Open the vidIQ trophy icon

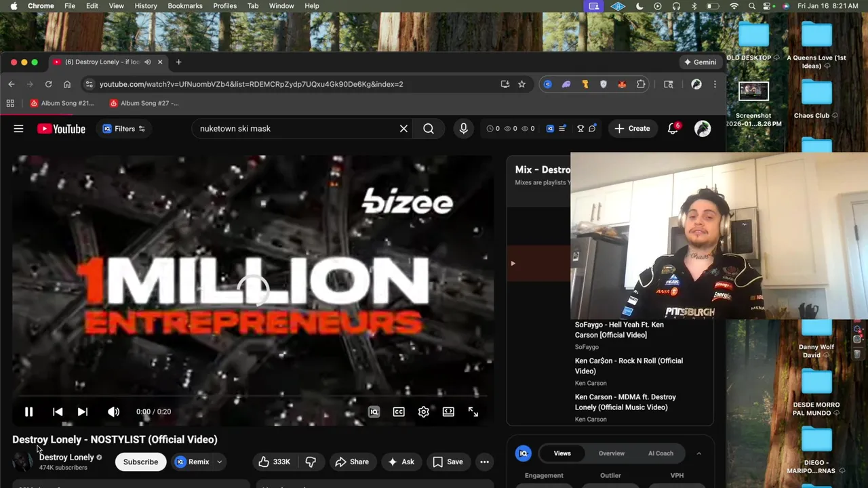tap(580, 128)
